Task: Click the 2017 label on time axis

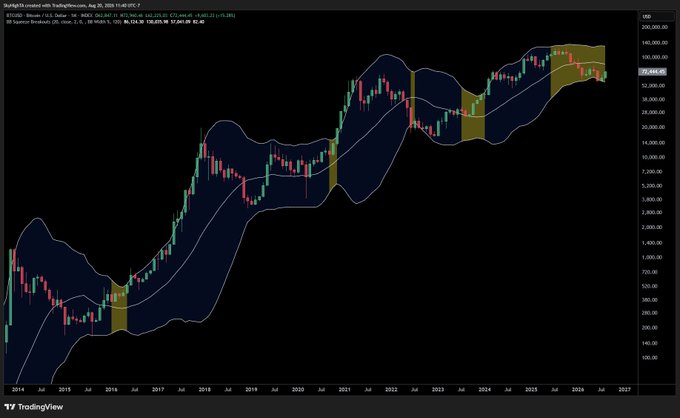Action: tap(158, 389)
